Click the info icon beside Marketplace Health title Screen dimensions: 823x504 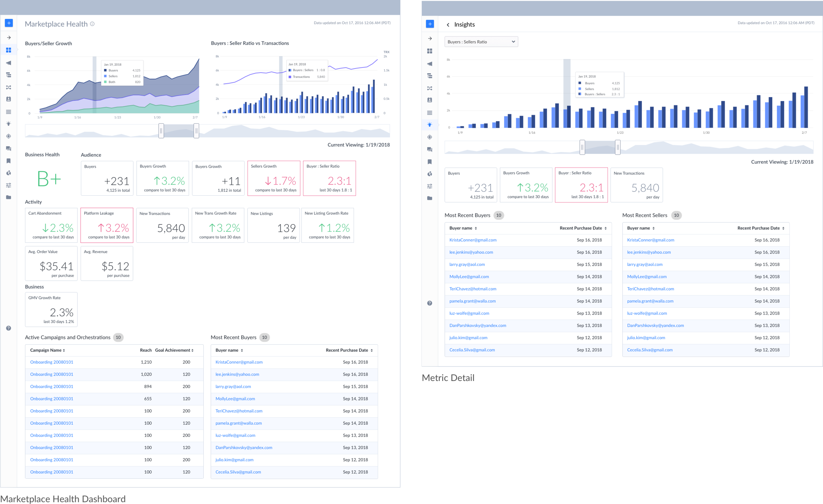93,24
